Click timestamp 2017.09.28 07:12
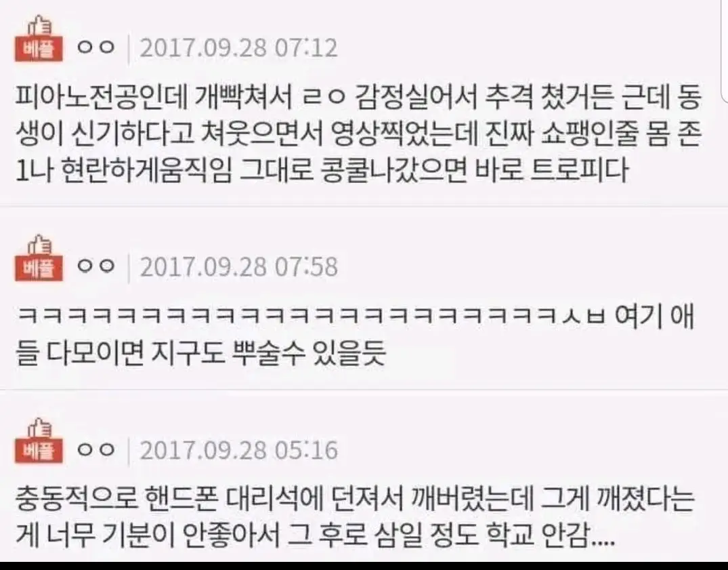This screenshot has width=728, height=570. click(x=238, y=48)
